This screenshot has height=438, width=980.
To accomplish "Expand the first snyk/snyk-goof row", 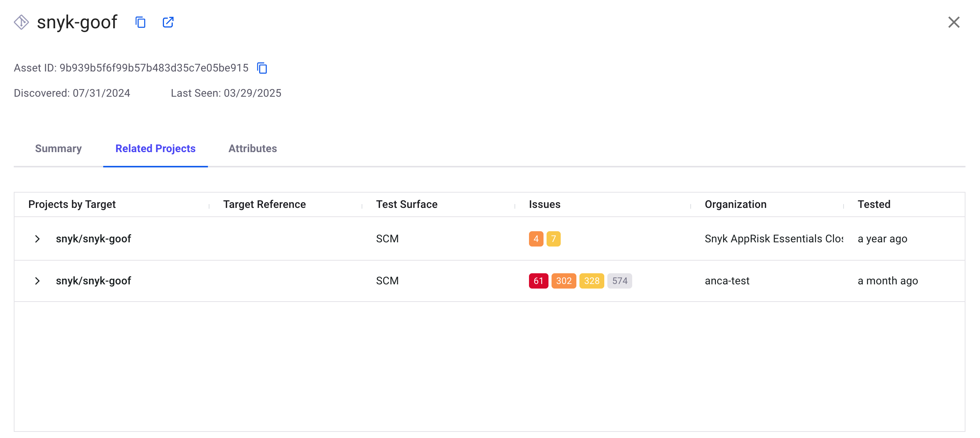I will tap(37, 239).
